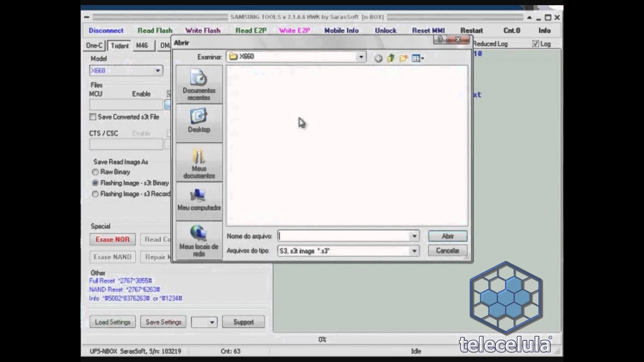Select Flashing Image - s3 Record option
644x362 pixels.
pyautogui.click(x=95, y=194)
